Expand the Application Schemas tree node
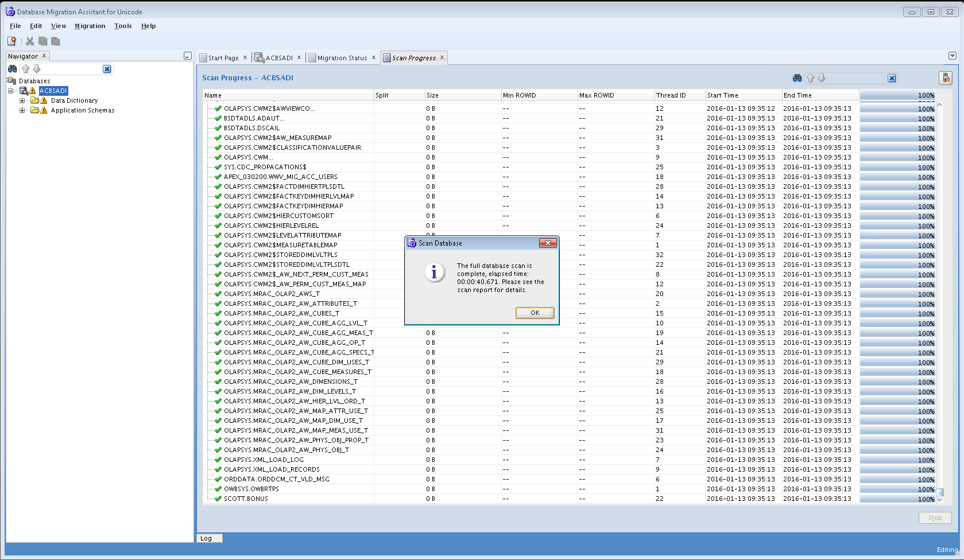 tap(22, 110)
